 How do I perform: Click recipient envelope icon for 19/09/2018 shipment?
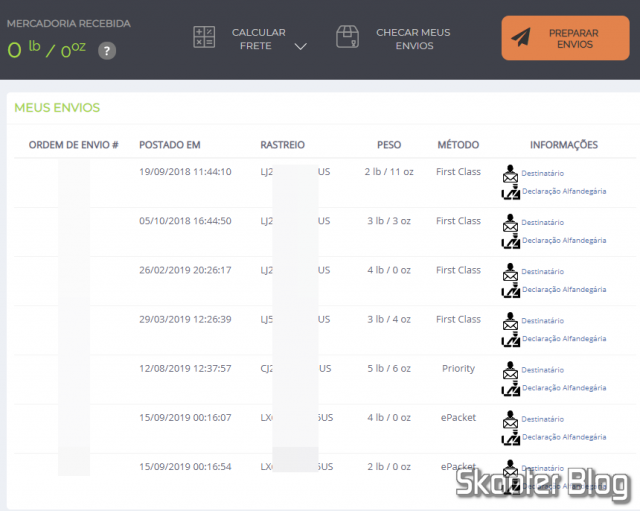510,173
